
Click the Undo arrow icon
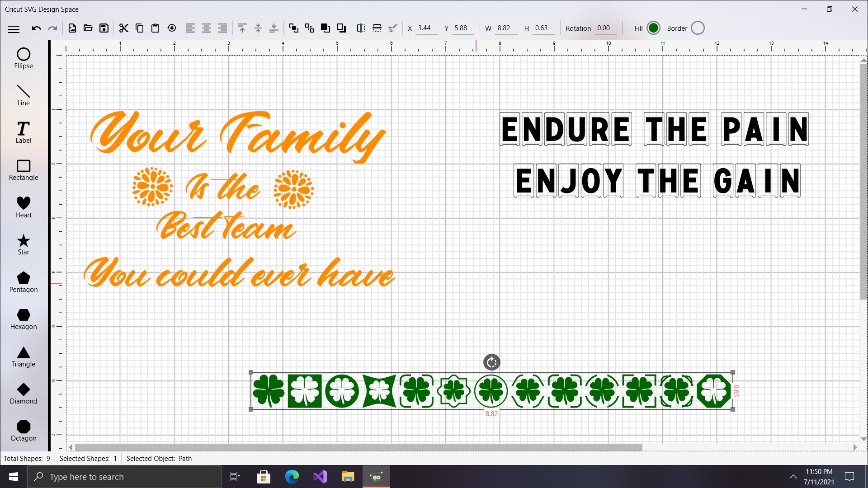tap(36, 28)
